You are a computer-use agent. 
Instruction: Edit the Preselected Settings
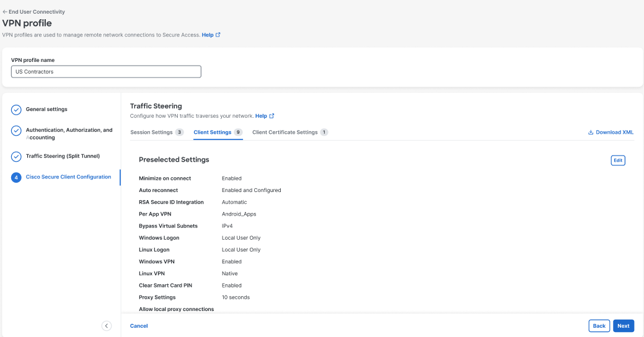[617, 160]
